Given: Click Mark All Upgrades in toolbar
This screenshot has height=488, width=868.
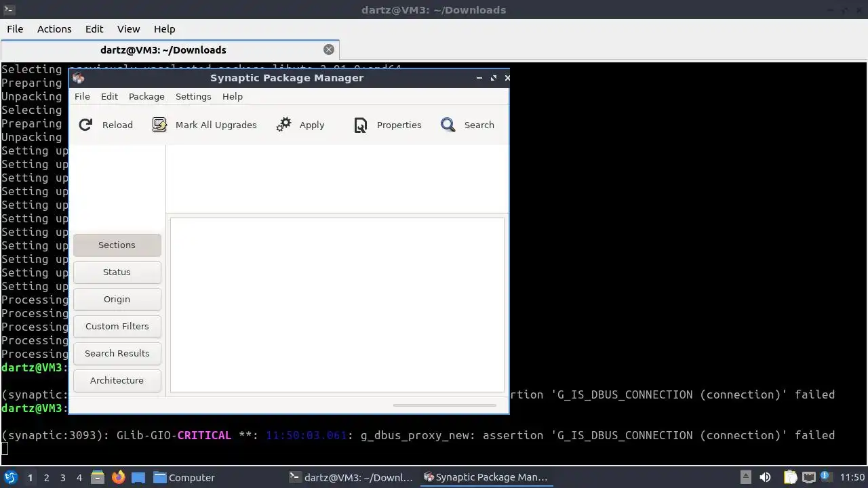Looking at the screenshot, I should click(204, 125).
